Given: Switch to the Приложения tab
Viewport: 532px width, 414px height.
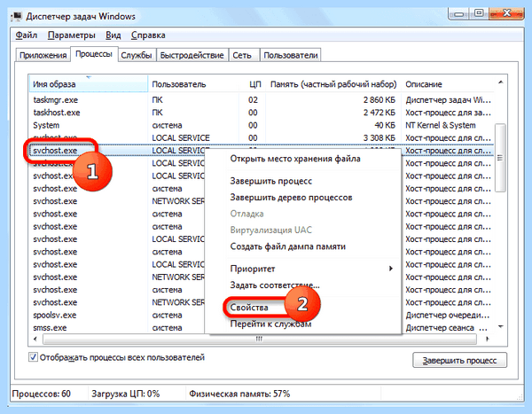Looking at the screenshot, I should pyautogui.click(x=43, y=55).
